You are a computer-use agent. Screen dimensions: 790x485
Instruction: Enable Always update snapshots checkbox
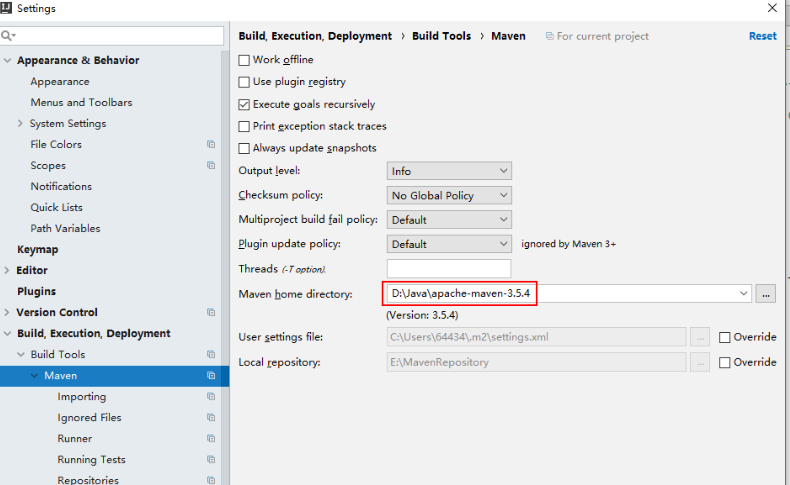244,149
